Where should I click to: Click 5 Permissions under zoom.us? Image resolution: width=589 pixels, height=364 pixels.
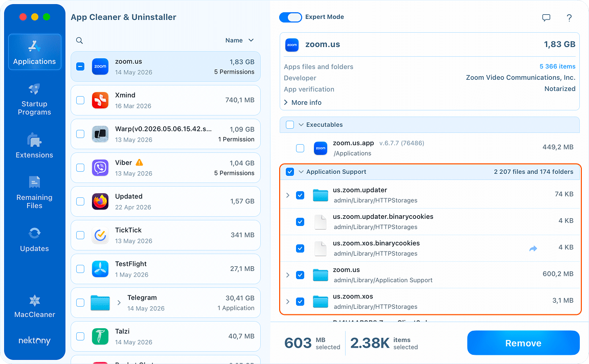pyautogui.click(x=234, y=72)
